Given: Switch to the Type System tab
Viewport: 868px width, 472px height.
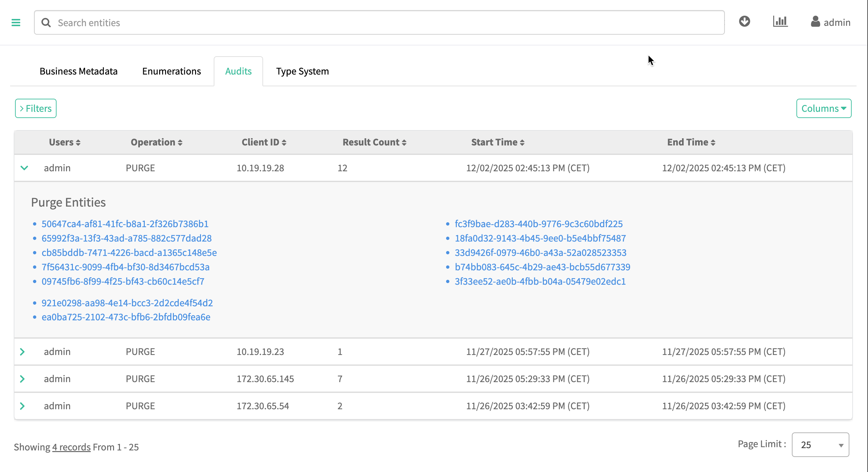Looking at the screenshot, I should 302,72.
